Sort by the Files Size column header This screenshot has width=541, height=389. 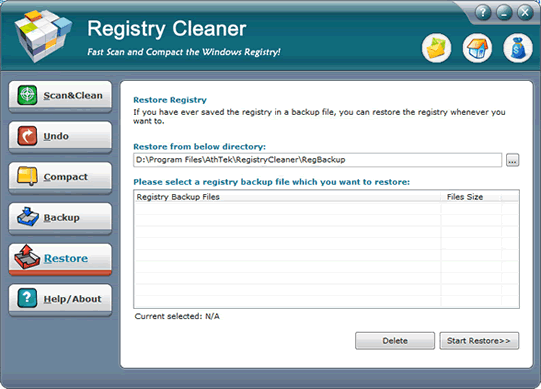pyautogui.click(x=471, y=197)
